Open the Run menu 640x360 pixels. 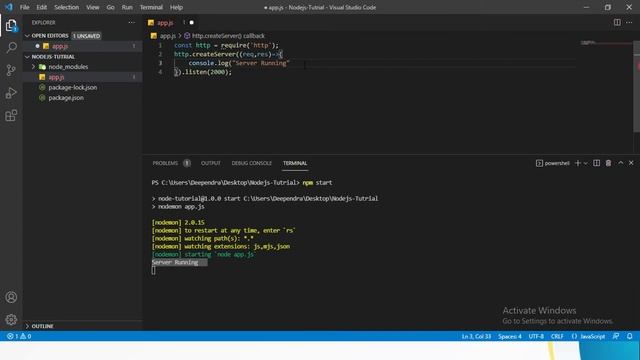127,7
